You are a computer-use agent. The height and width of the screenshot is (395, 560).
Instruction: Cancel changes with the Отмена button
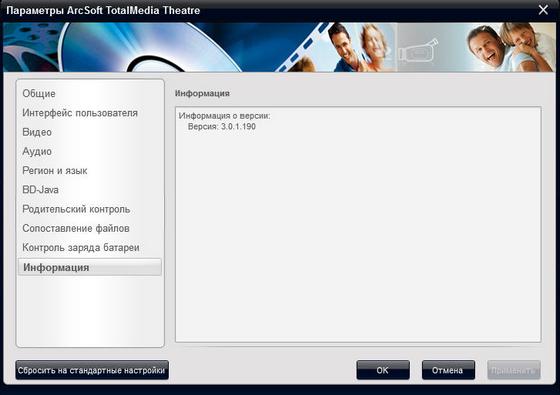tap(448, 370)
